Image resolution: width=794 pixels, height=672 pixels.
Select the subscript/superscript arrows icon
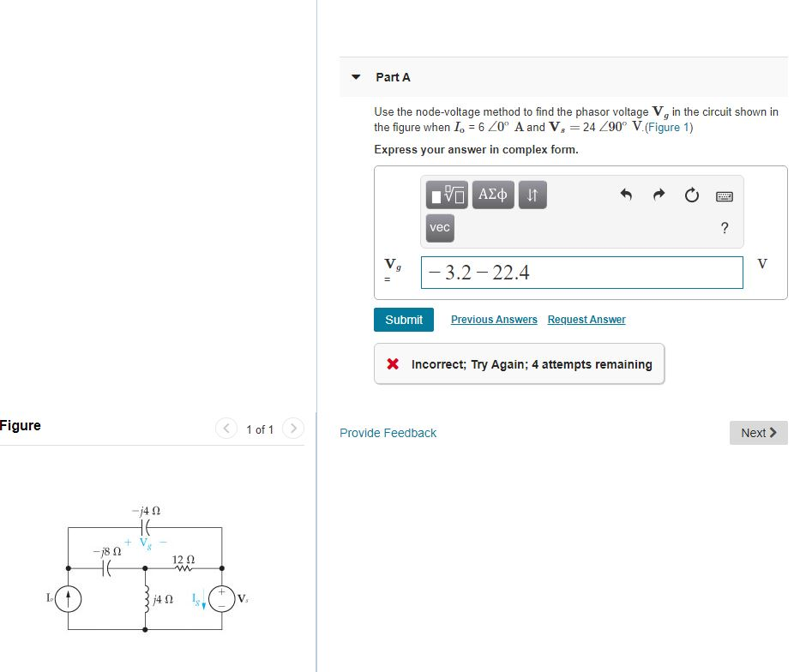coord(532,195)
